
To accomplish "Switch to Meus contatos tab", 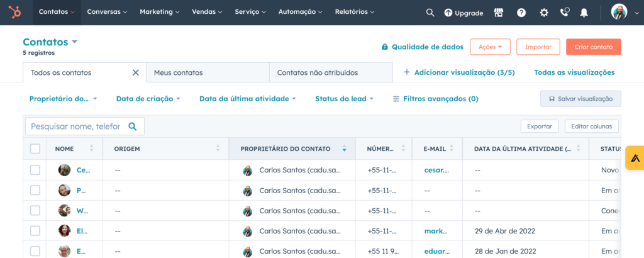I will (208, 73).
